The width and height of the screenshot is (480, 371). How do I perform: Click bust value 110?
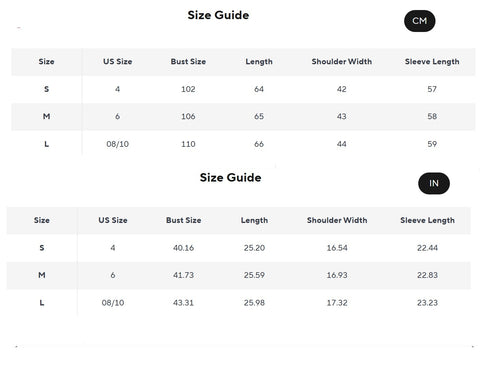click(x=188, y=144)
